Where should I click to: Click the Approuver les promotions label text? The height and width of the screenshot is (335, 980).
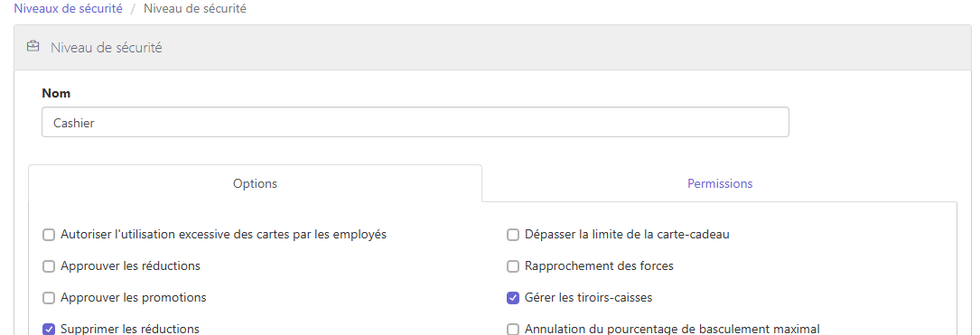point(134,297)
